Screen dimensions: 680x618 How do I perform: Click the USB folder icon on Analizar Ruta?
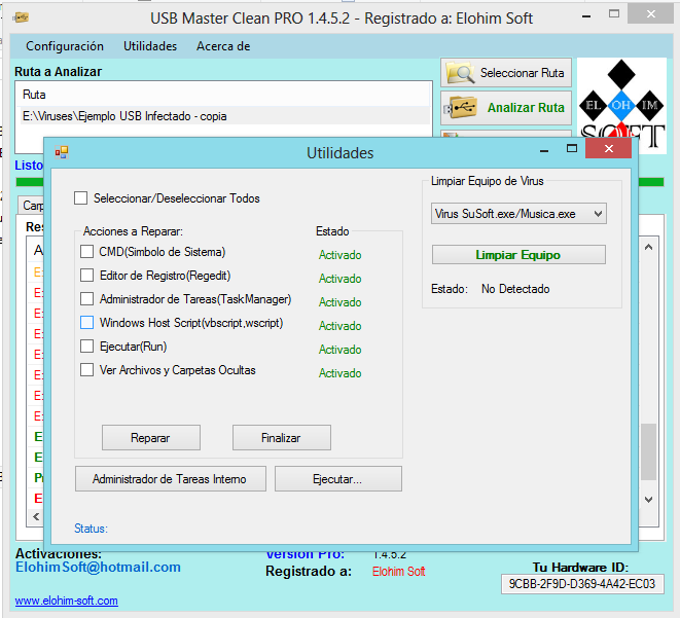[461, 108]
